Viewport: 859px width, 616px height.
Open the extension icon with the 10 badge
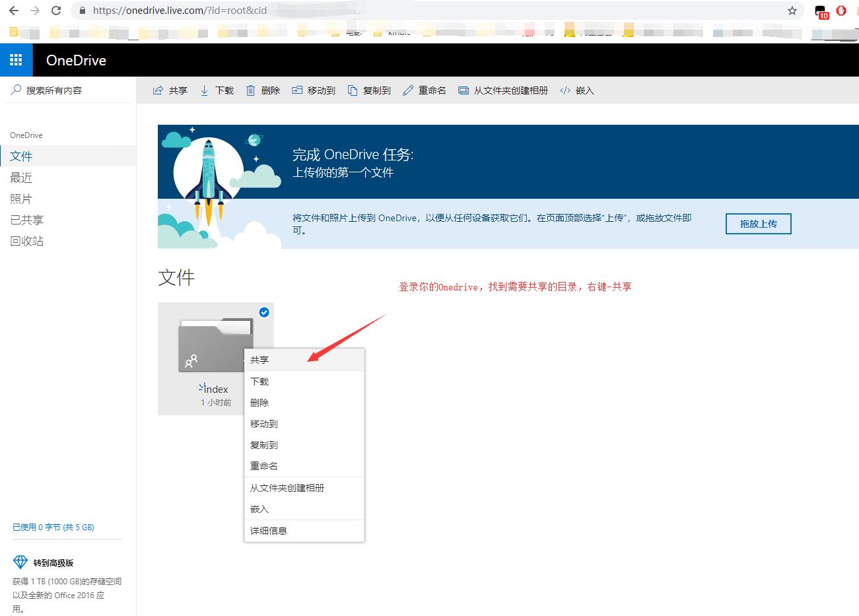point(821,12)
